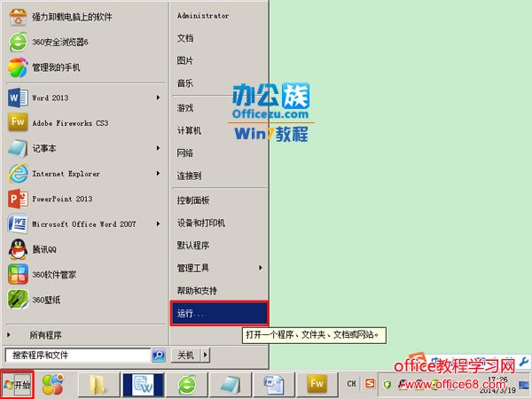Viewport: 532px width, 399px height.
Task: Open 360壁纸 wallpaper icon
Action: tap(18, 300)
